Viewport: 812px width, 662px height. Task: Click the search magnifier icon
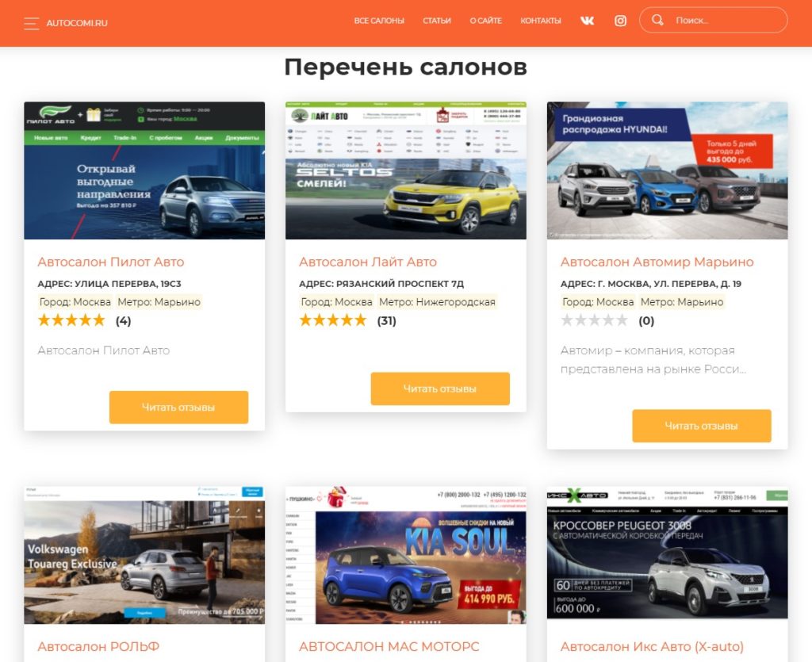click(657, 20)
